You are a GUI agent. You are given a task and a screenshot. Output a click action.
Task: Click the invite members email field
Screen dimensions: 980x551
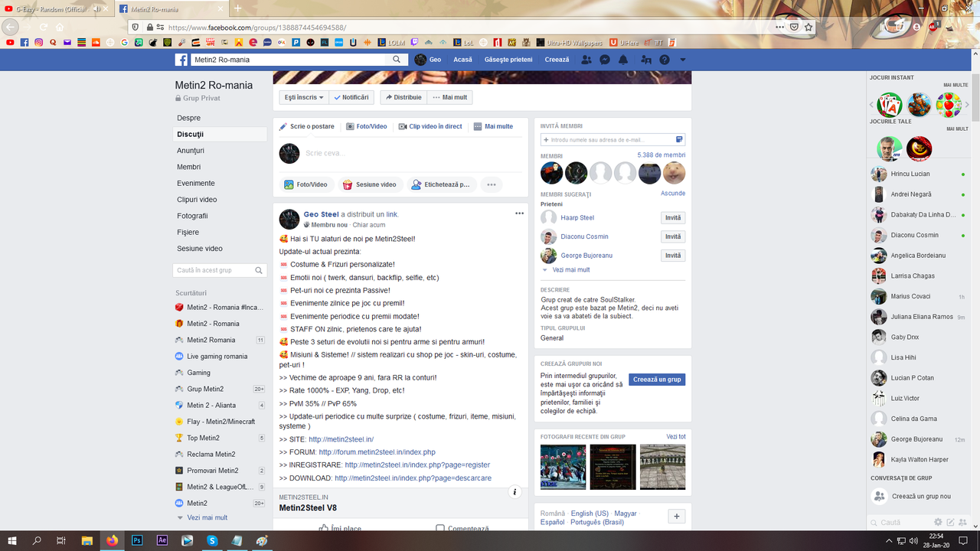612,140
